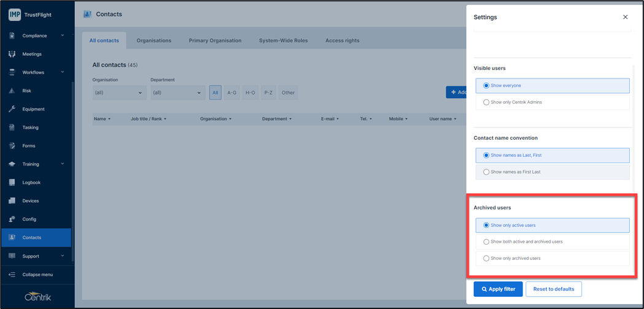Click the Risk warning icon in sidebar

coord(12,91)
